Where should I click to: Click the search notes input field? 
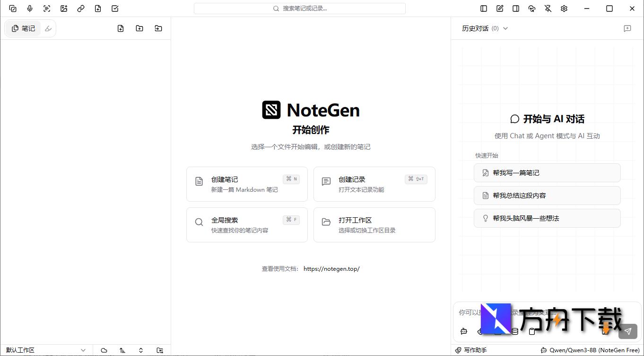(x=300, y=8)
